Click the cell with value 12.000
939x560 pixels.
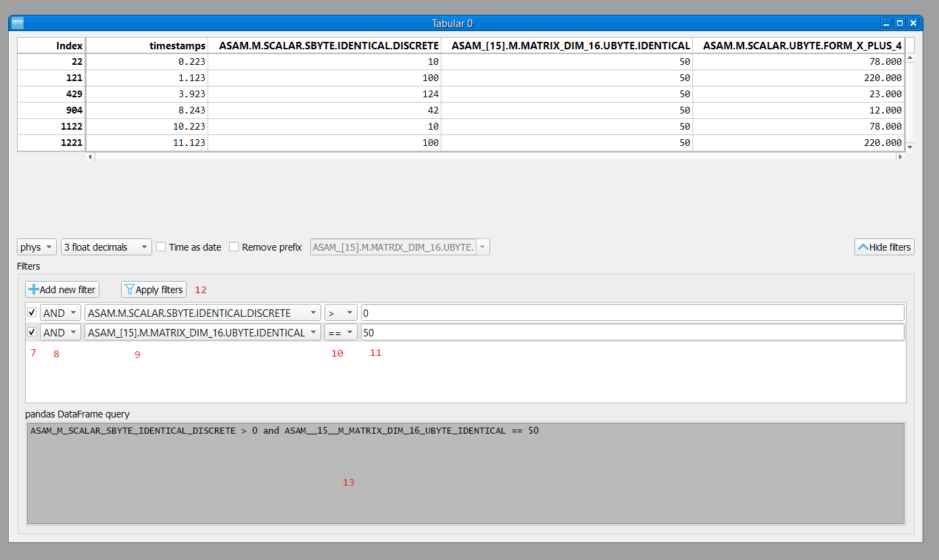click(798, 110)
